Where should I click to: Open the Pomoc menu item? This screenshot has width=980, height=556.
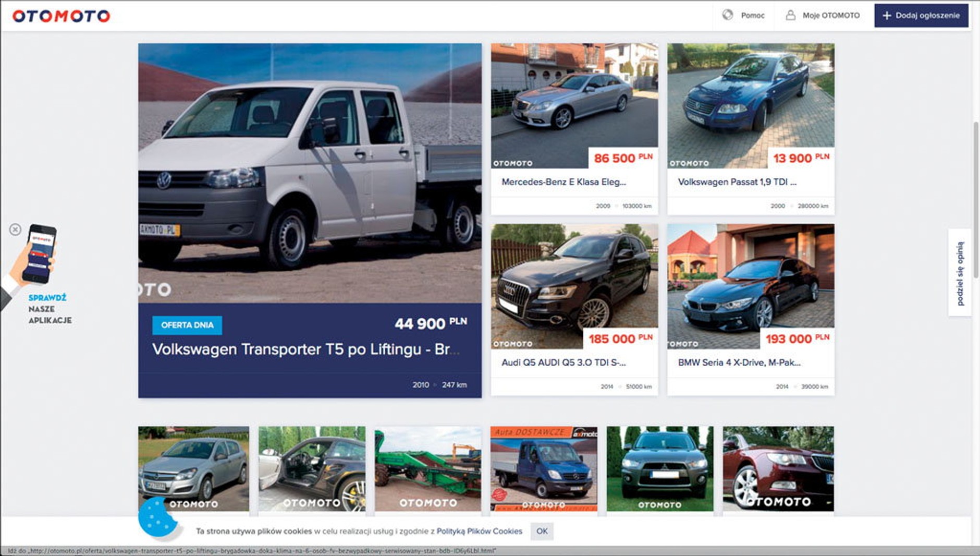tap(752, 16)
